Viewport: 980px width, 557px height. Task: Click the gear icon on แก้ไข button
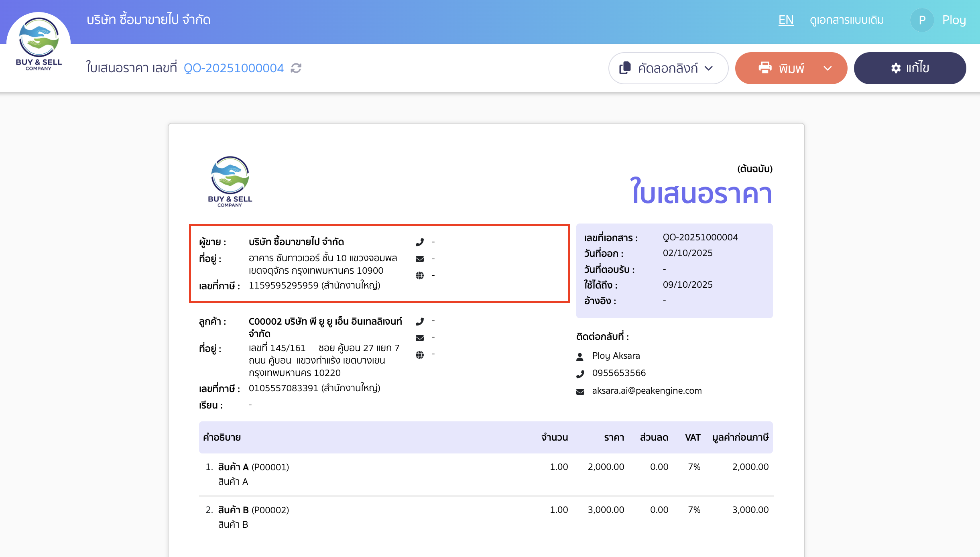896,68
